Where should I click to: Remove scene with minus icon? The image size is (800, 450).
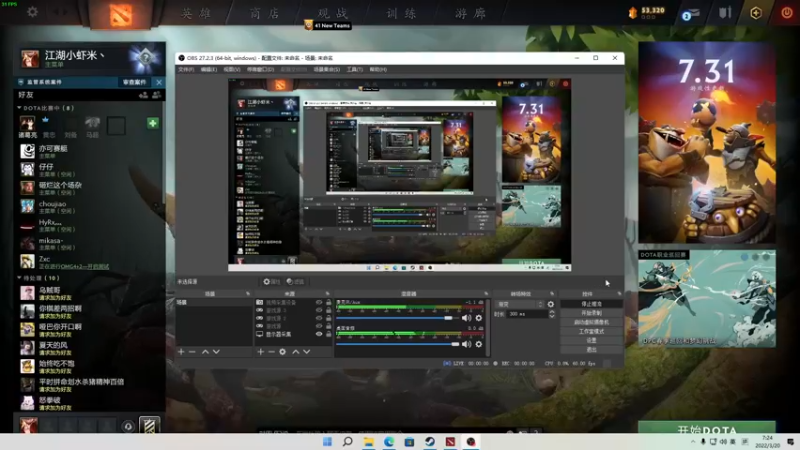point(192,352)
